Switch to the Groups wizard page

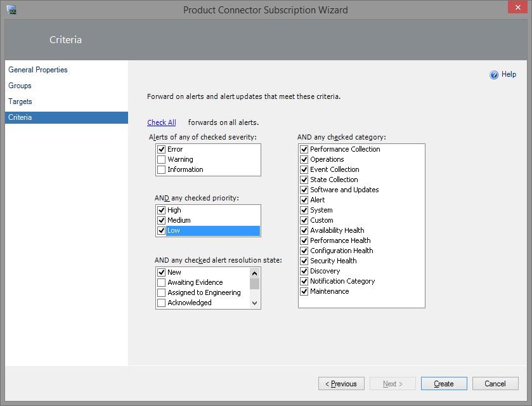click(x=20, y=86)
